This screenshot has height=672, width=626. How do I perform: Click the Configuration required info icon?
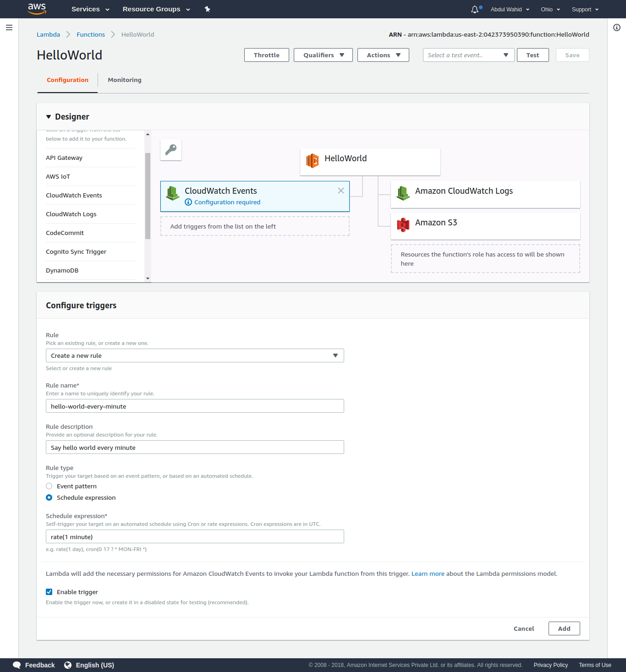[x=188, y=202]
